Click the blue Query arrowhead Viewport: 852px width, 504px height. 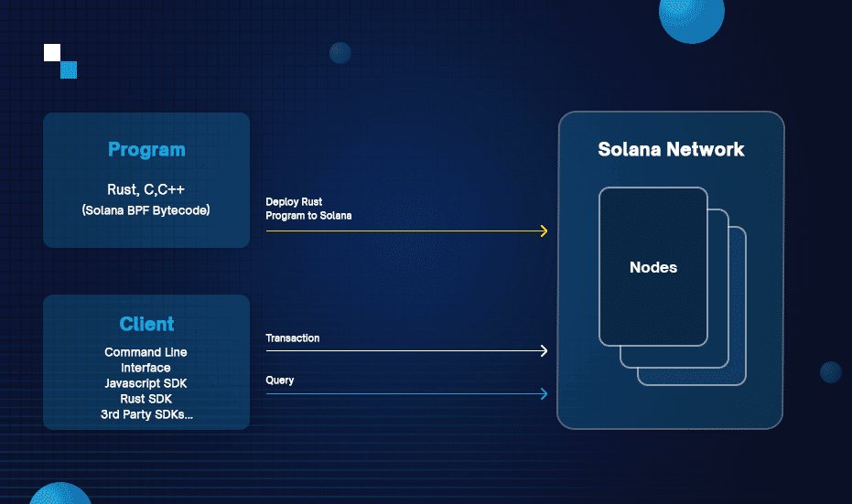(x=544, y=394)
